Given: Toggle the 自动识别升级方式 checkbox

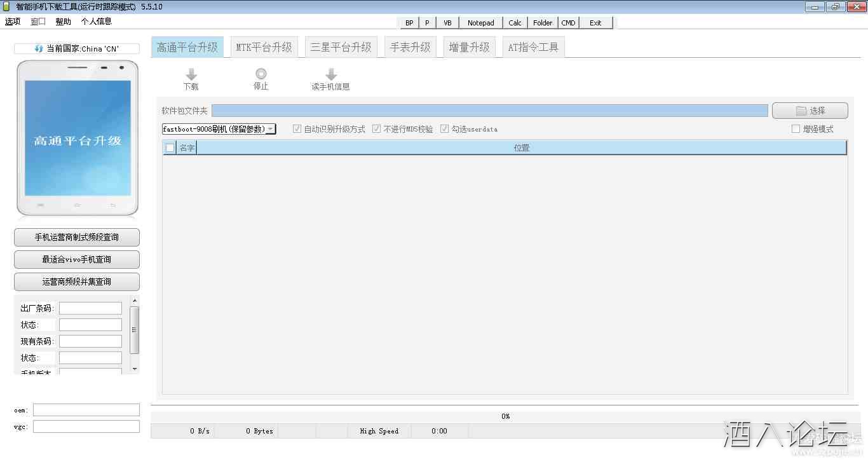Looking at the screenshot, I should 297,129.
